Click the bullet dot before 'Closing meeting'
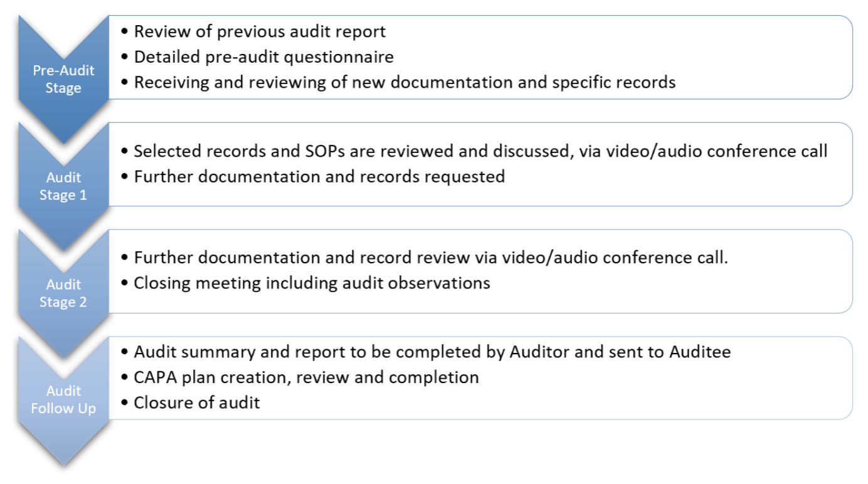Screen dimensions: 868x484 click(x=125, y=283)
